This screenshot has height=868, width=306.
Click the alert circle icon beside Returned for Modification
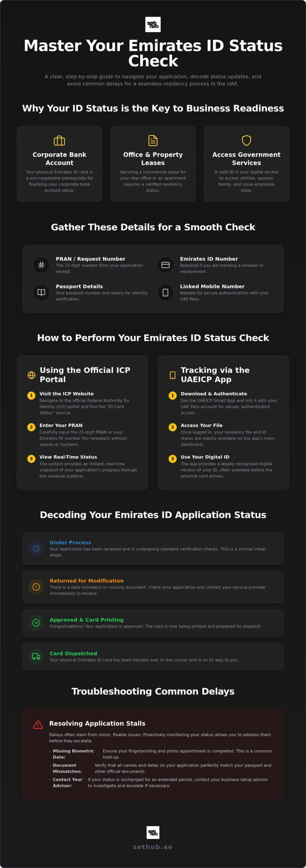(x=36, y=587)
